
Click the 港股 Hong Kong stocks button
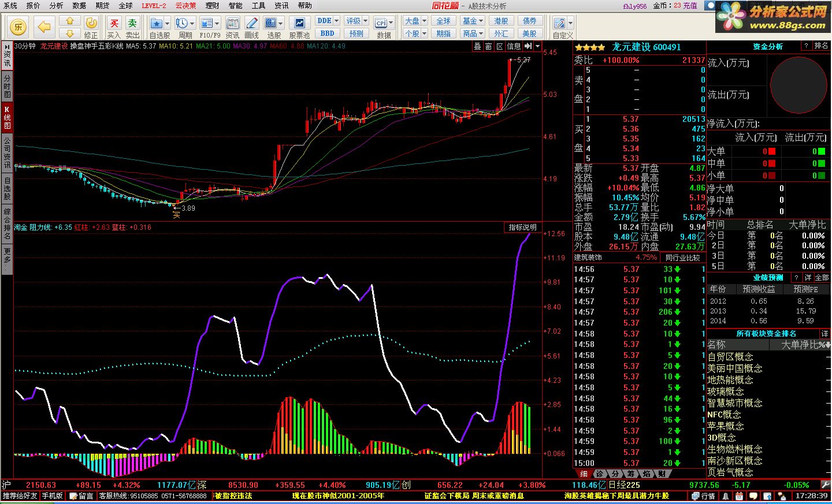(x=501, y=21)
